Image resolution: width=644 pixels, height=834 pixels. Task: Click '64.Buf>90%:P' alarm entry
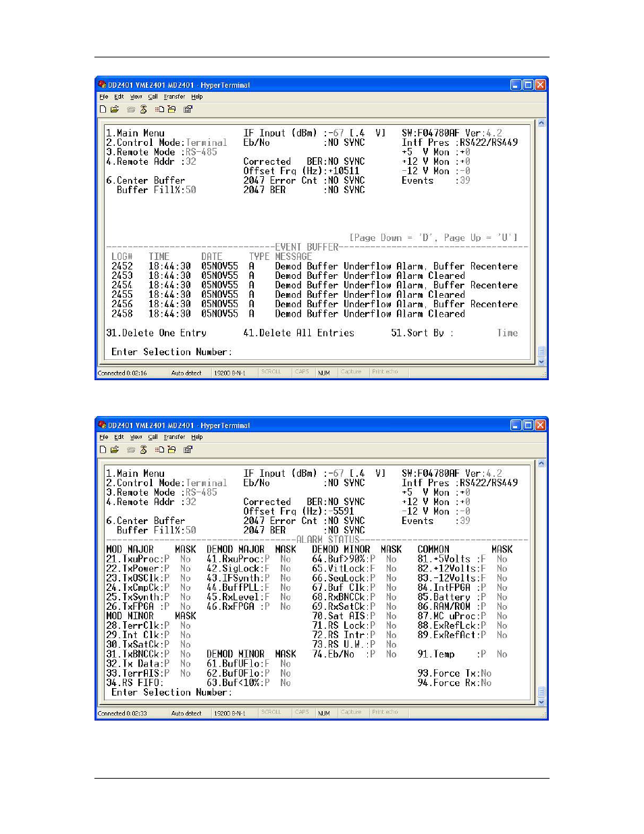click(x=344, y=559)
